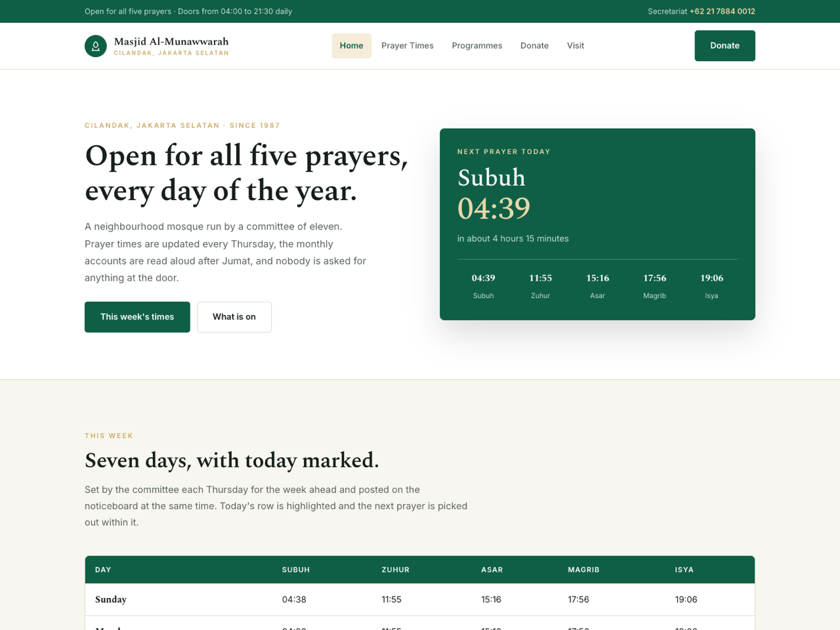Image resolution: width=840 pixels, height=630 pixels.
Task: Open the Programmes nav link
Action: tap(477, 46)
